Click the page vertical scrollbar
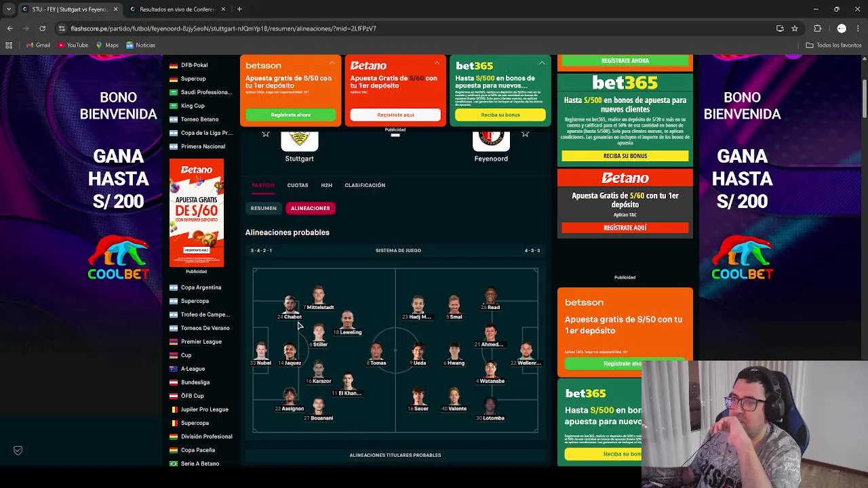The width and height of the screenshot is (868, 488). (x=865, y=260)
